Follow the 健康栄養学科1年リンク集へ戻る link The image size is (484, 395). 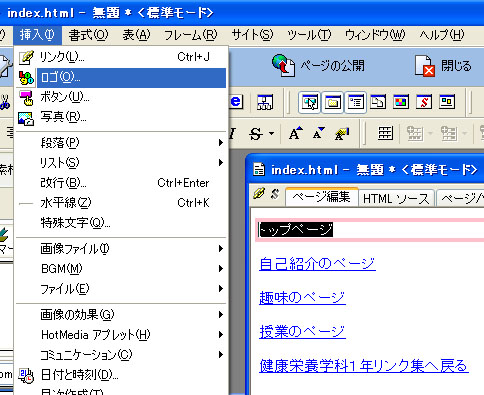tap(364, 366)
